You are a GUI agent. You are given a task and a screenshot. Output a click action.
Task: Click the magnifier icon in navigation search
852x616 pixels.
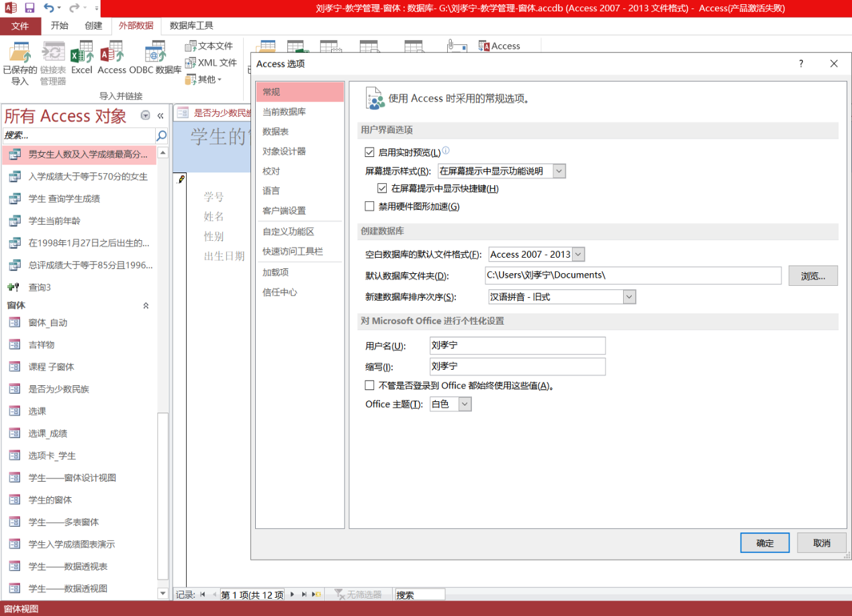click(x=161, y=136)
